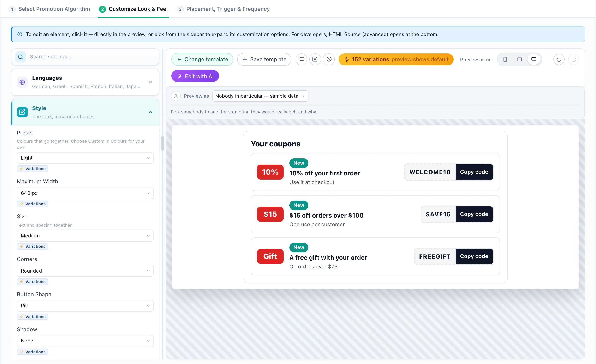Open the Size dropdown showing Medium
Image resolution: width=596 pixels, height=364 pixels.
[x=85, y=236]
